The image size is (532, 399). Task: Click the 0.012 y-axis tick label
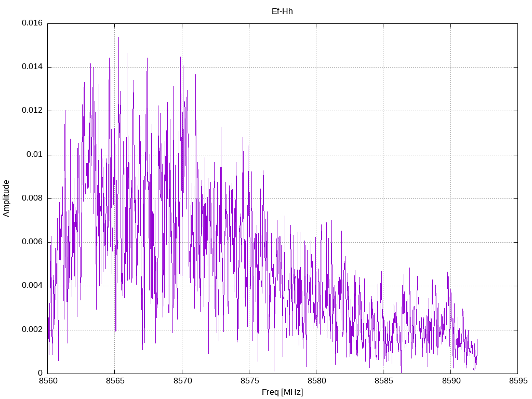point(32,111)
